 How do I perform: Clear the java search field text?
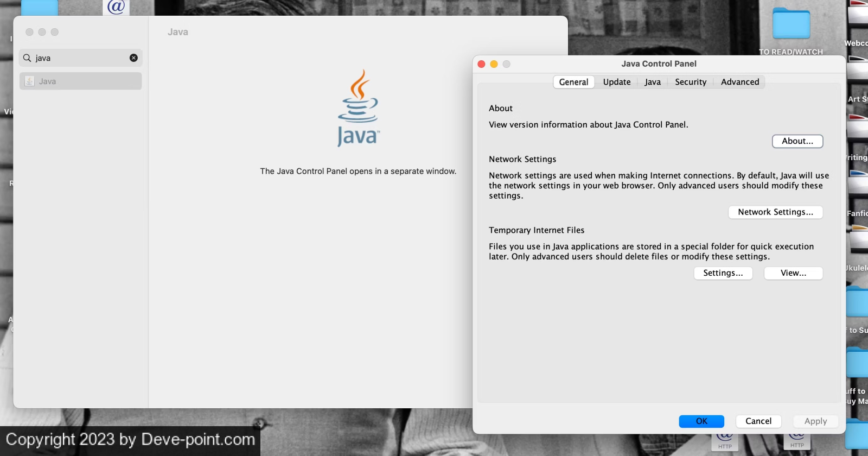[133, 58]
